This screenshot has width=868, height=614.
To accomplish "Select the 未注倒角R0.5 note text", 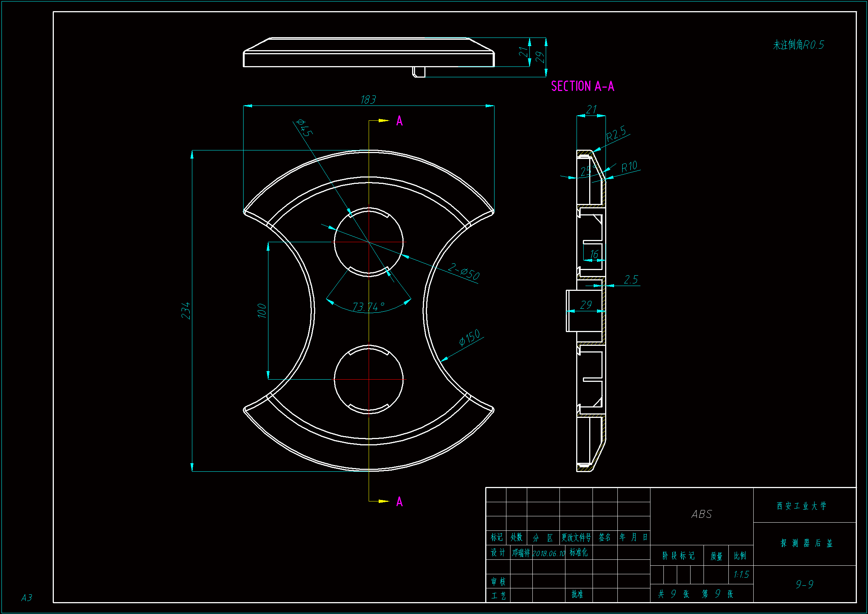I will pyautogui.click(x=798, y=45).
